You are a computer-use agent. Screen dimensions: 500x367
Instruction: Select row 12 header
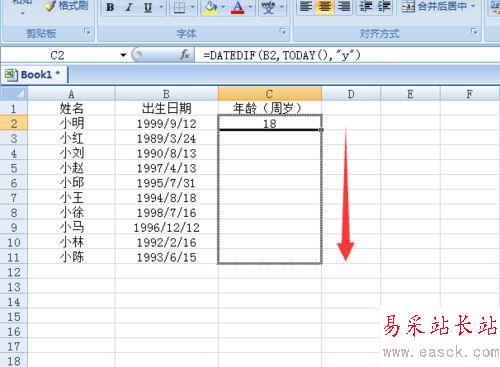pyautogui.click(x=14, y=272)
